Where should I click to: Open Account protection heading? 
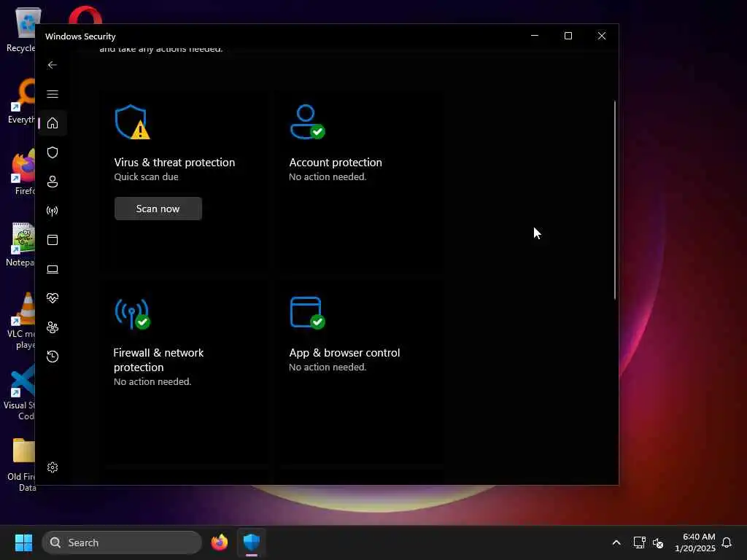click(336, 163)
